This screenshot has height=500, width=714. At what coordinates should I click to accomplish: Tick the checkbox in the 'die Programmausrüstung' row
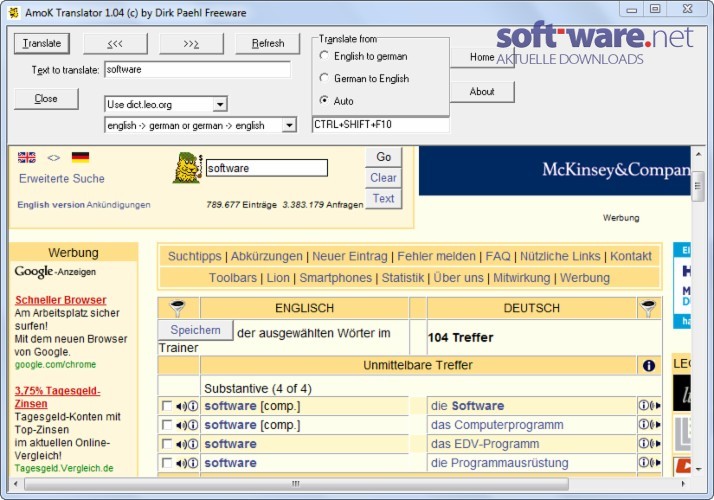pos(167,463)
